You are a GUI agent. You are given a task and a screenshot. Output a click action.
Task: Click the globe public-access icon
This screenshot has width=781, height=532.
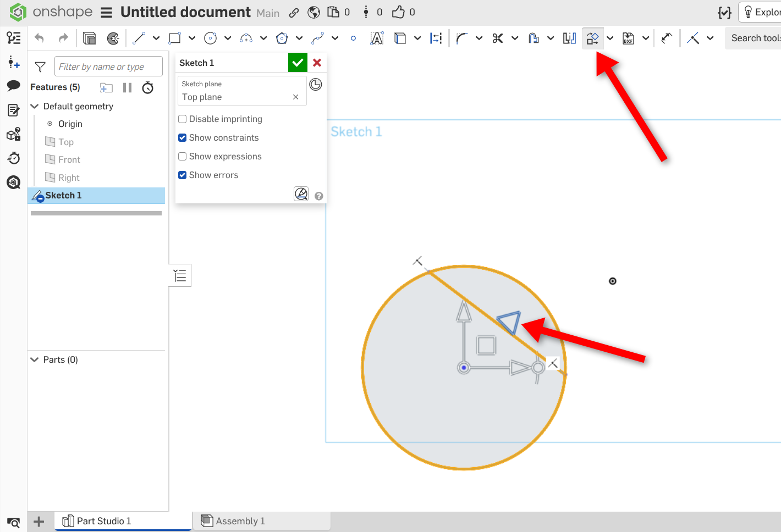tap(314, 13)
